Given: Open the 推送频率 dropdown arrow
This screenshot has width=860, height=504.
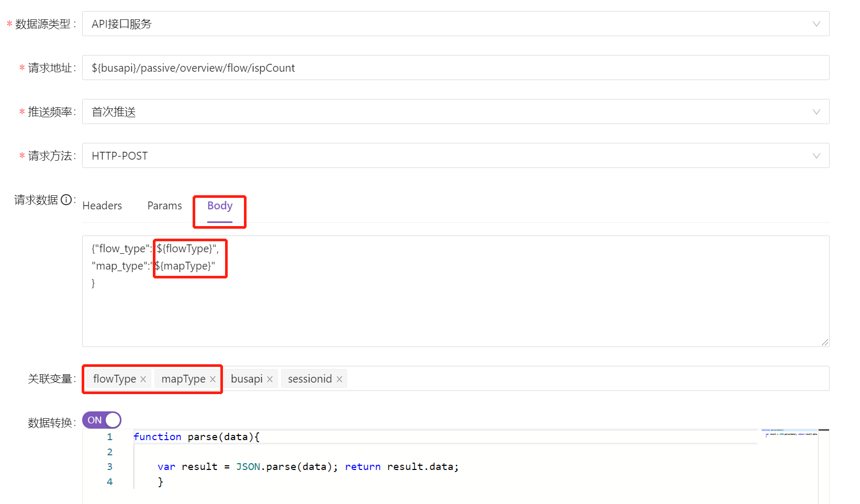Looking at the screenshot, I should 816,112.
